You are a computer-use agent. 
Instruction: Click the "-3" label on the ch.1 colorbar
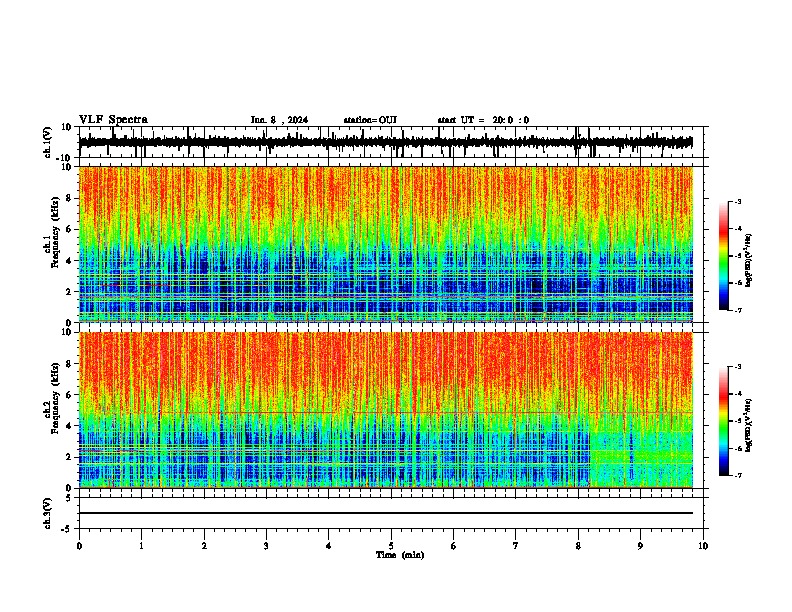coord(737,201)
